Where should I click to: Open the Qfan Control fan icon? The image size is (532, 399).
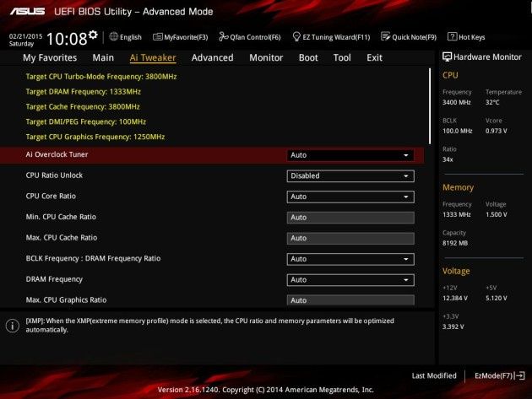[x=223, y=36]
